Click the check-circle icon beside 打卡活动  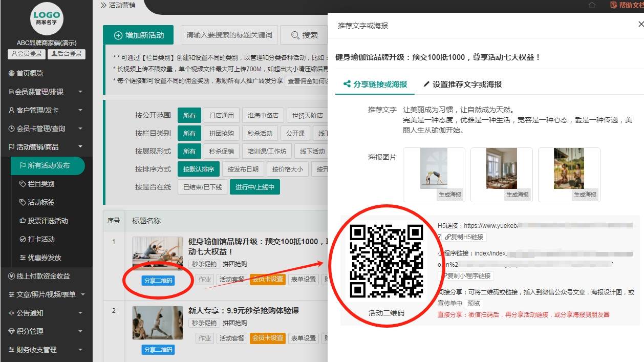[23, 239]
